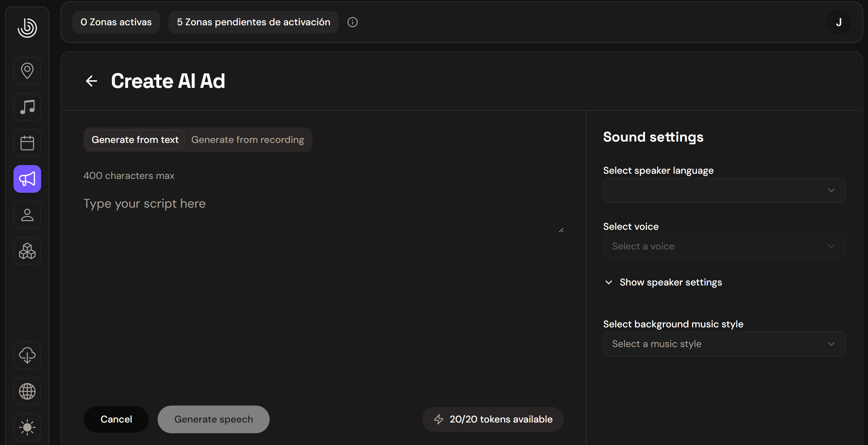Click the globe language icon
Screen dimensions: 868x445
point(27,391)
